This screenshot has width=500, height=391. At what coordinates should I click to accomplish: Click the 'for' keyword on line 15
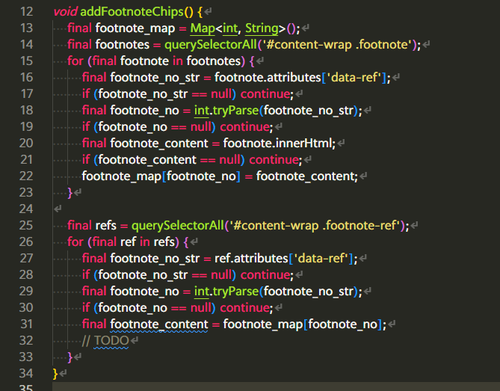click(x=75, y=61)
